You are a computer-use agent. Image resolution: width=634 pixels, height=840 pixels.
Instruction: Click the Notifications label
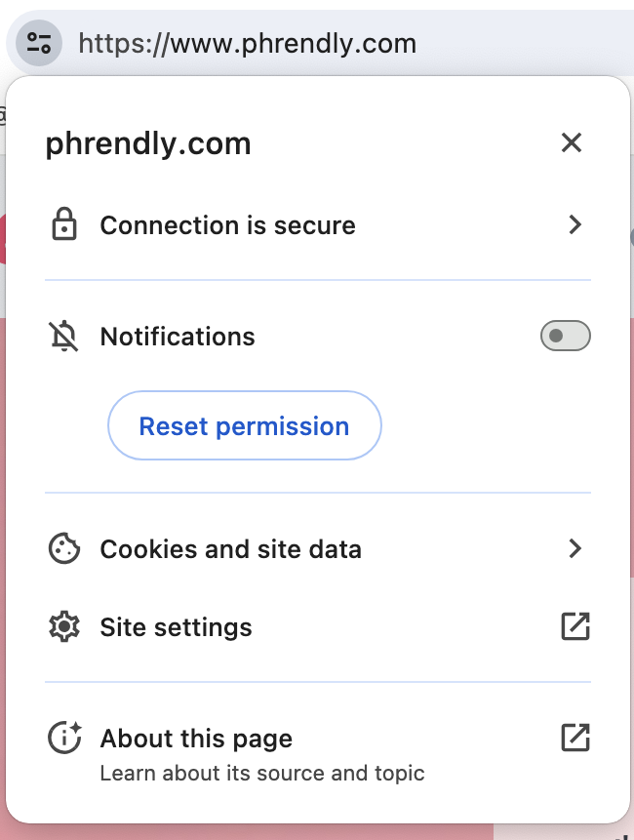click(177, 336)
